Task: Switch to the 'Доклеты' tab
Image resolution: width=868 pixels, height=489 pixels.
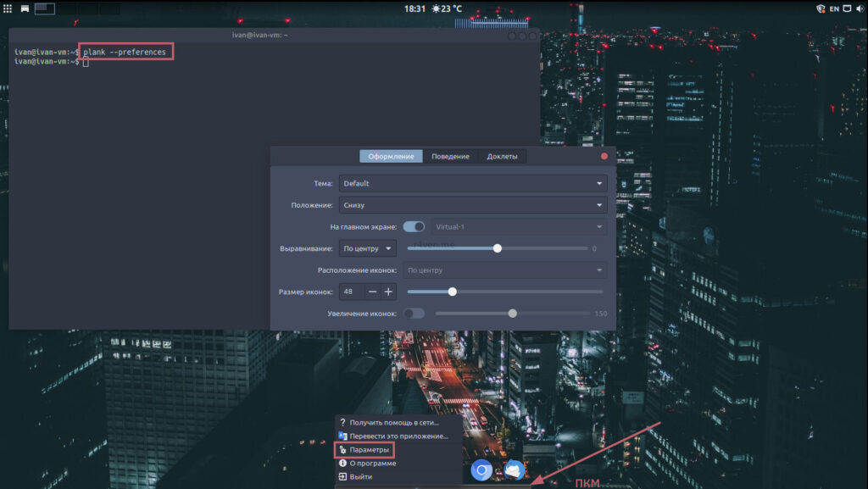Action: 501,157
